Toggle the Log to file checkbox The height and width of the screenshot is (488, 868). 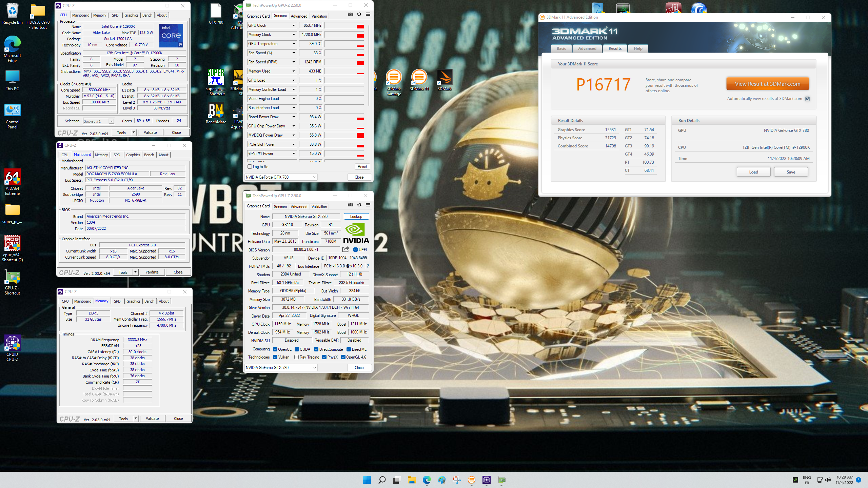tap(250, 167)
